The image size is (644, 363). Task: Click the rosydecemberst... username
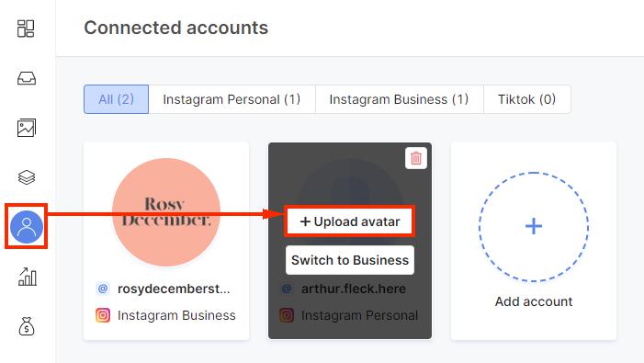[174, 289]
